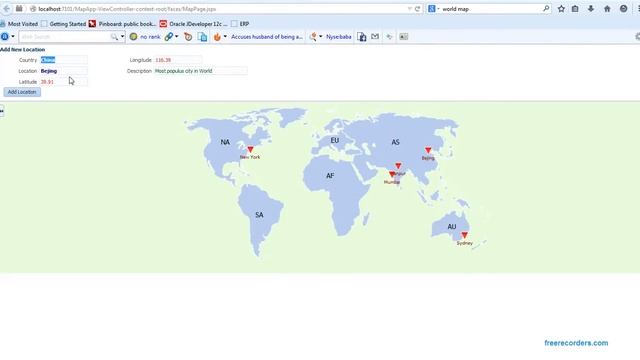The width and height of the screenshot is (640, 360).
Task: Open the ERP bookmark
Action: click(x=240, y=24)
